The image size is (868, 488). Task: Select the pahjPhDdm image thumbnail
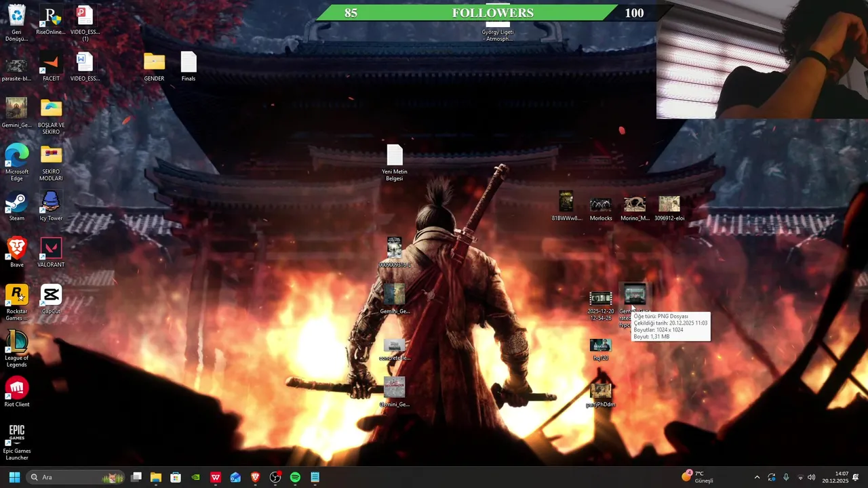pyautogui.click(x=601, y=395)
